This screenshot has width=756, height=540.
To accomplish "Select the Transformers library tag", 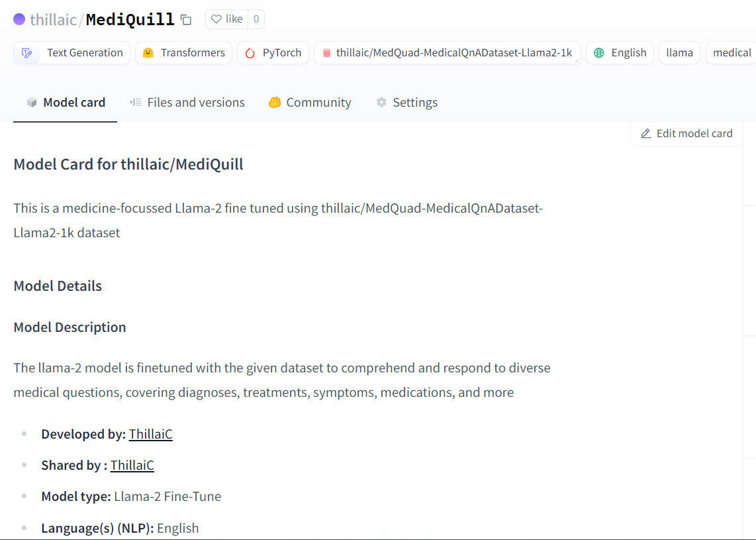I will 183,52.
